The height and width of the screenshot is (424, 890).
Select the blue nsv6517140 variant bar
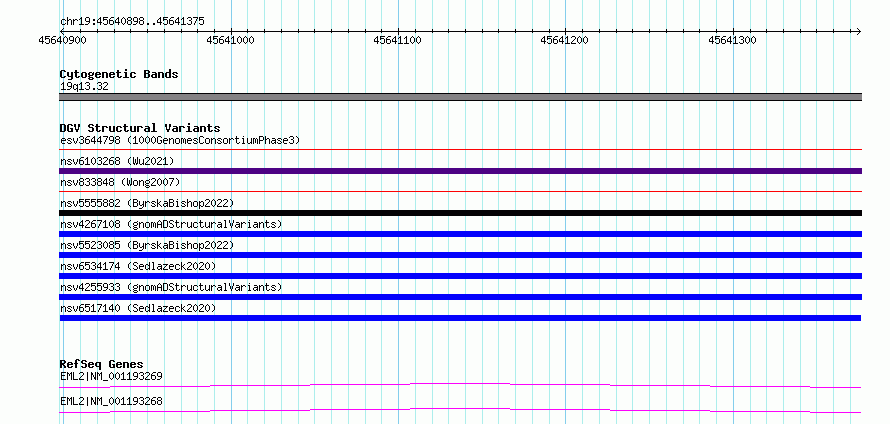(x=460, y=318)
